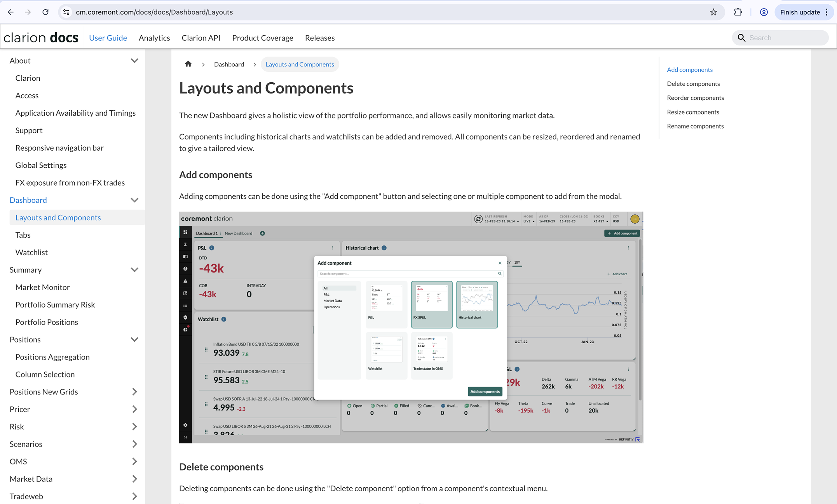Go back with the browser back arrow

10,12
